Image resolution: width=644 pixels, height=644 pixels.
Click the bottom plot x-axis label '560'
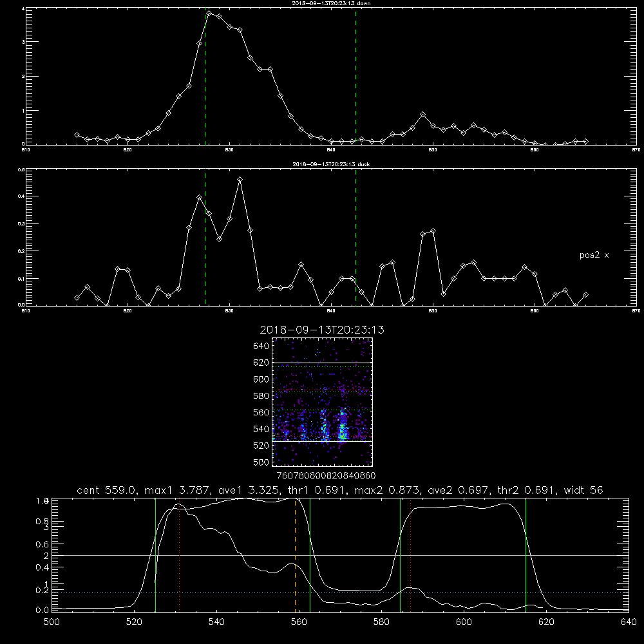tap(299, 622)
